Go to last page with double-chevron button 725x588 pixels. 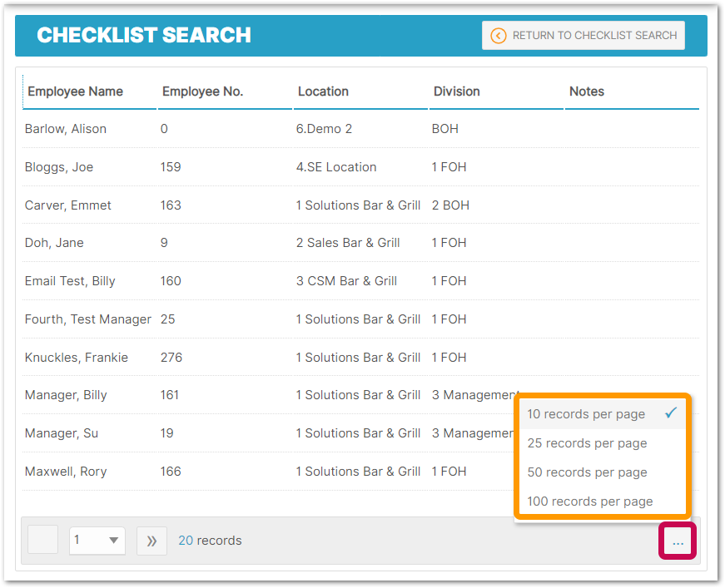pyautogui.click(x=151, y=541)
